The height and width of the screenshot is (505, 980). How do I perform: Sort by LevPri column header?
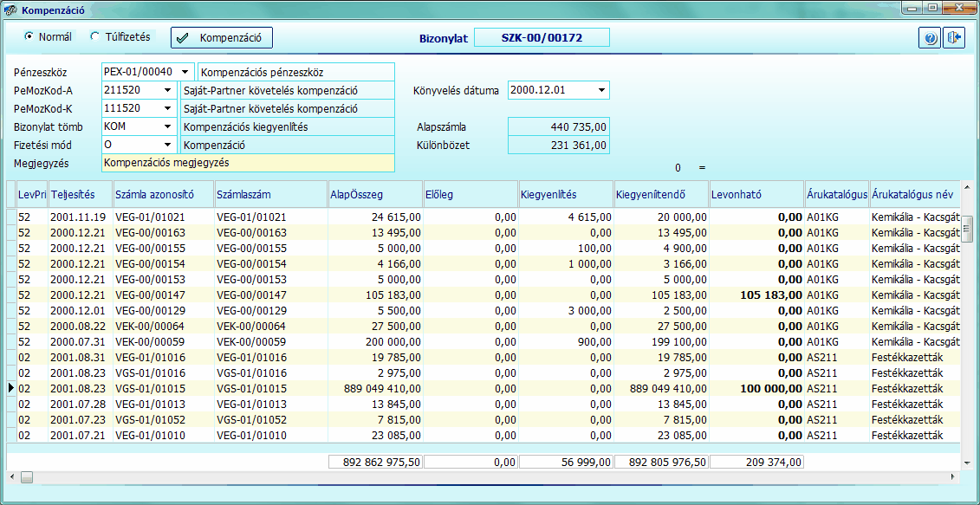click(33, 194)
